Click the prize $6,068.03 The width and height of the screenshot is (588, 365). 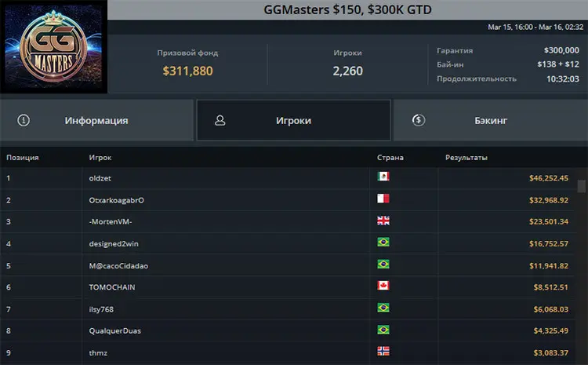coord(551,309)
